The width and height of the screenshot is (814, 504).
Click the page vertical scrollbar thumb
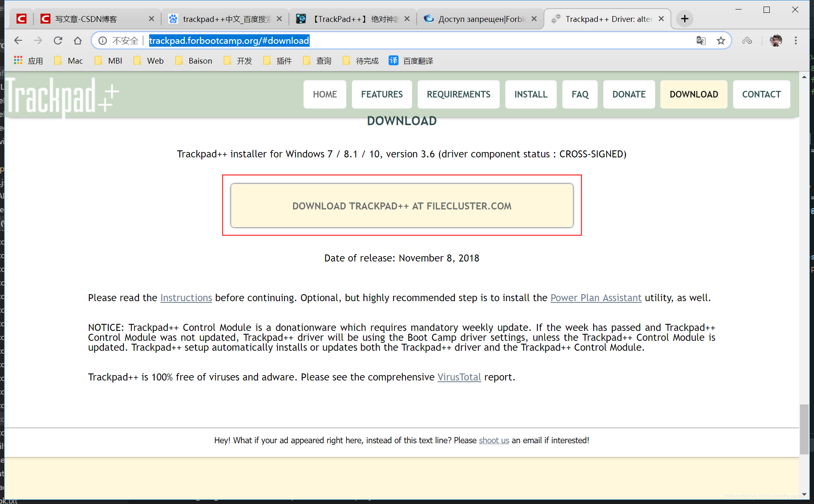[x=804, y=429]
